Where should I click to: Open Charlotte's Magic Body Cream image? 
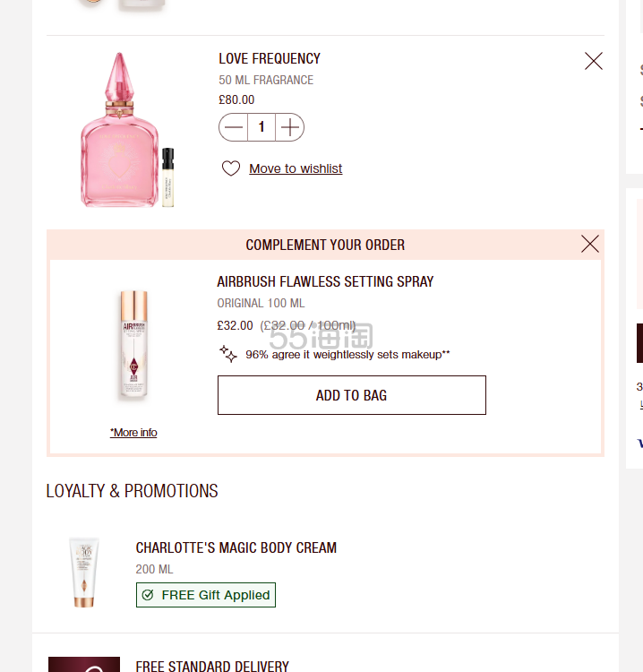[84, 572]
